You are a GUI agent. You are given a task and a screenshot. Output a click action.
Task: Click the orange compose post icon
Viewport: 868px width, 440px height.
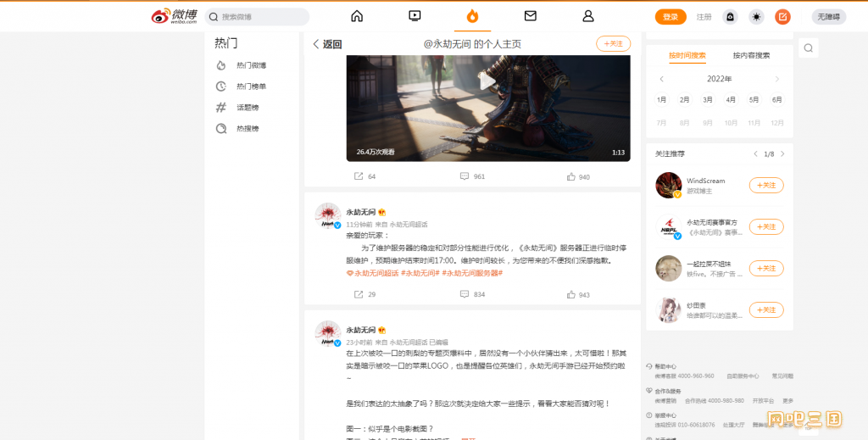coord(783,17)
